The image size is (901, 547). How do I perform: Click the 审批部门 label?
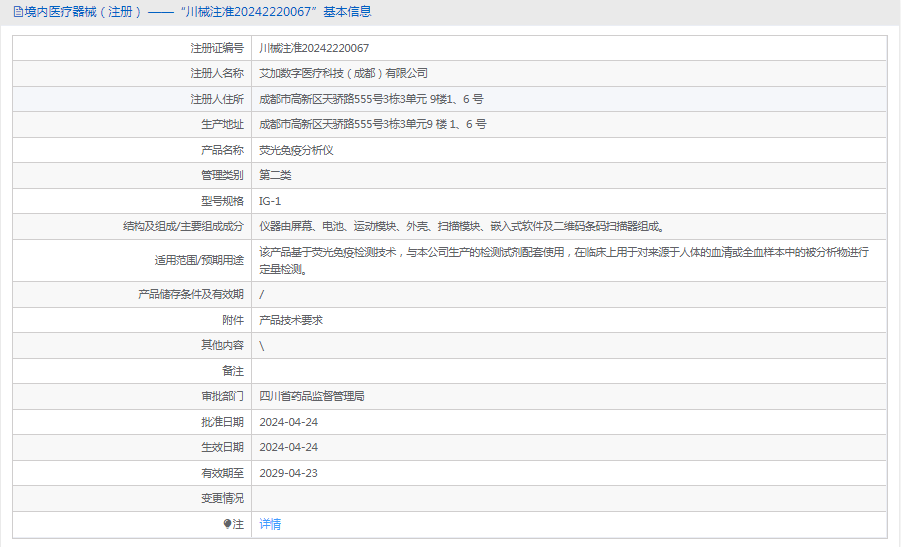(222, 396)
